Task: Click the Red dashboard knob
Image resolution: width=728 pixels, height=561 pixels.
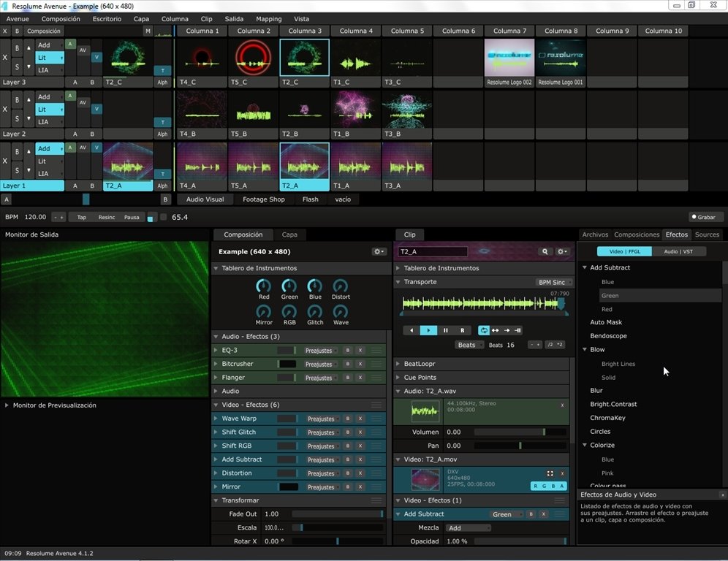Action: pyautogui.click(x=264, y=286)
